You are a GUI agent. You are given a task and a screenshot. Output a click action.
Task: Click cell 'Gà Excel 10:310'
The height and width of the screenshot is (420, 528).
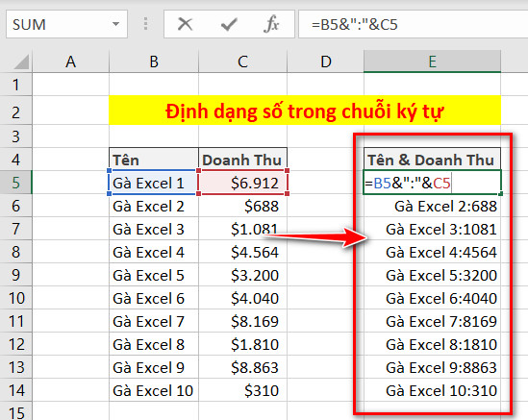[433, 390]
